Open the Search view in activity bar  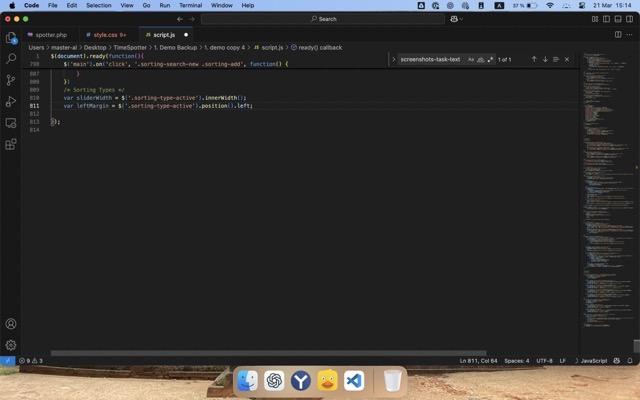pos(11,59)
